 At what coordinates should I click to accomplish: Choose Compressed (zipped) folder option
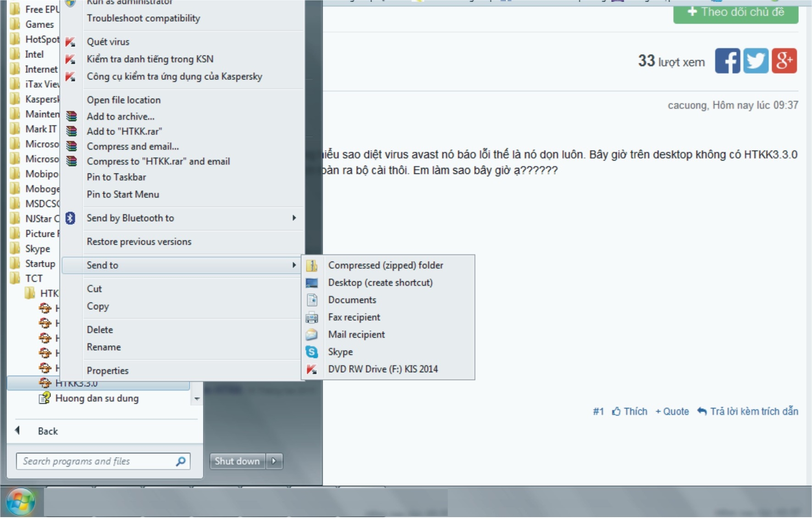(x=385, y=265)
